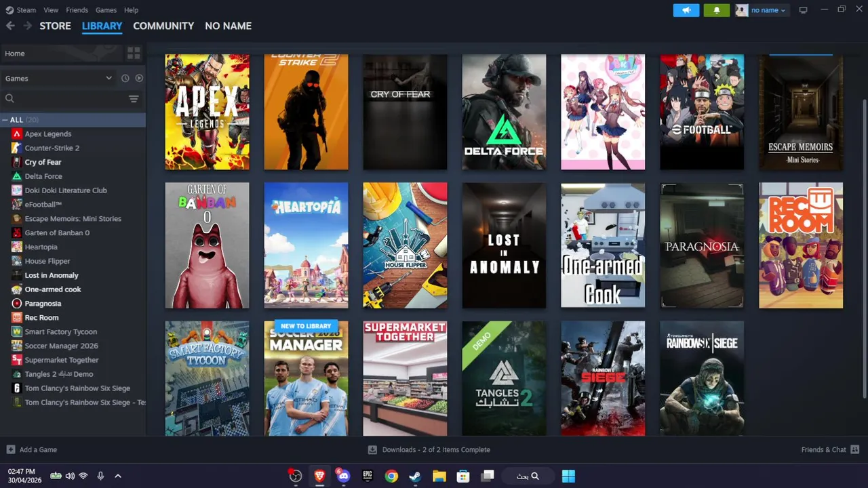Click the back navigation arrow
Image resolution: width=868 pixels, height=488 pixels.
[10, 26]
